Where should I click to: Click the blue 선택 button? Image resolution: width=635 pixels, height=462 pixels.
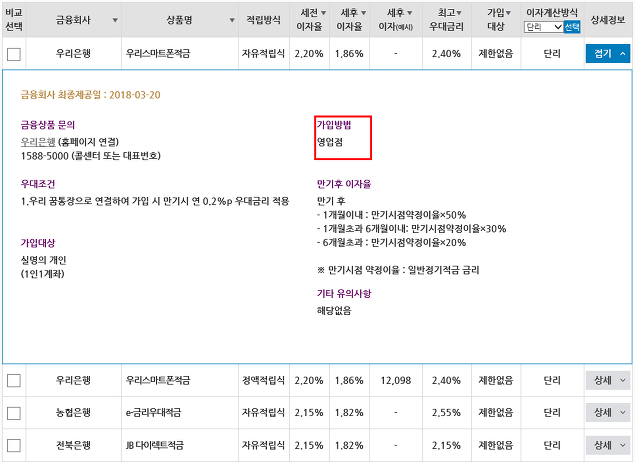pyautogui.click(x=572, y=27)
